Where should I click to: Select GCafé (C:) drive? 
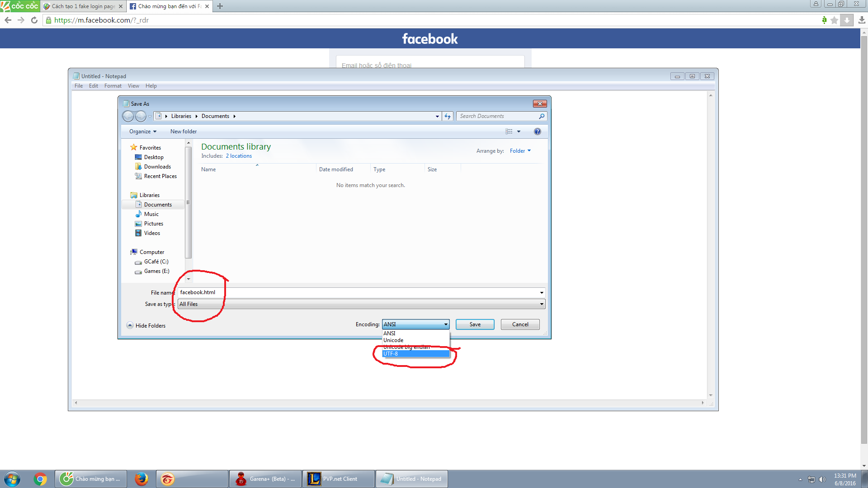coord(156,262)
